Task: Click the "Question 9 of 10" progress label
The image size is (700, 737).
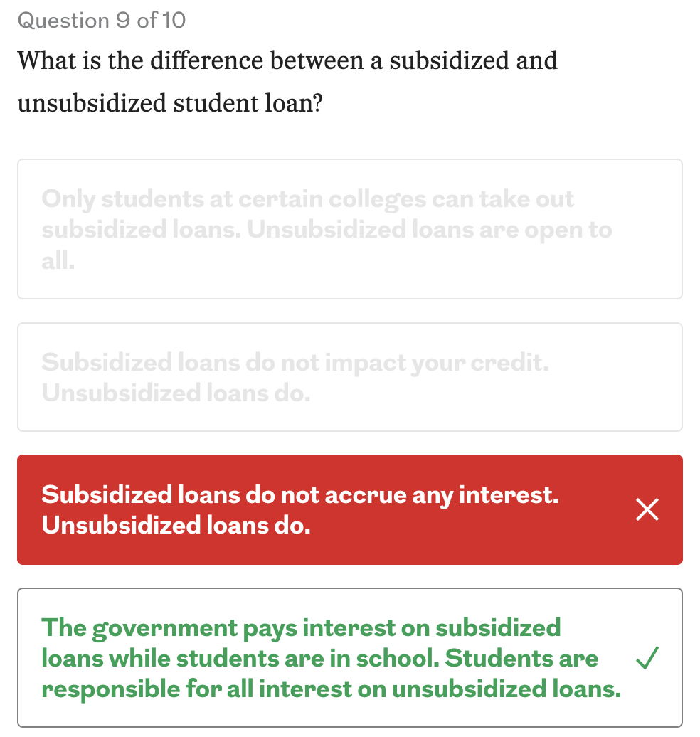Action: point(102,20)
